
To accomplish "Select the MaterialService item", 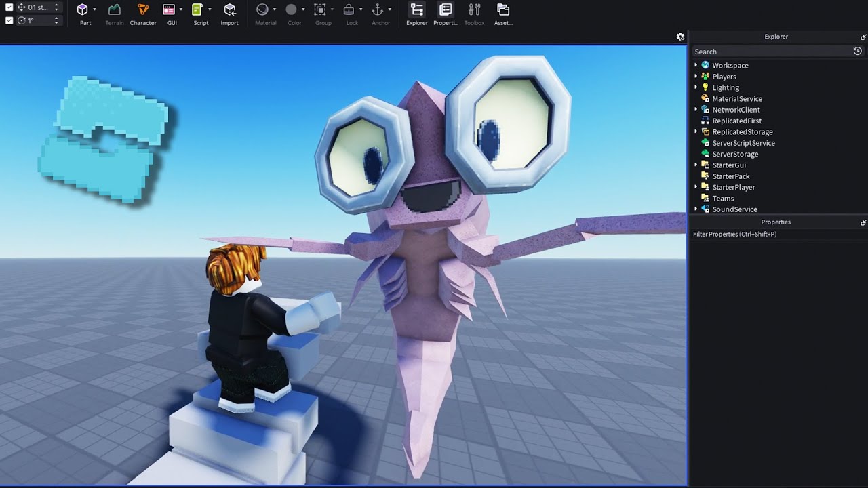I will [x=736, y=99].
